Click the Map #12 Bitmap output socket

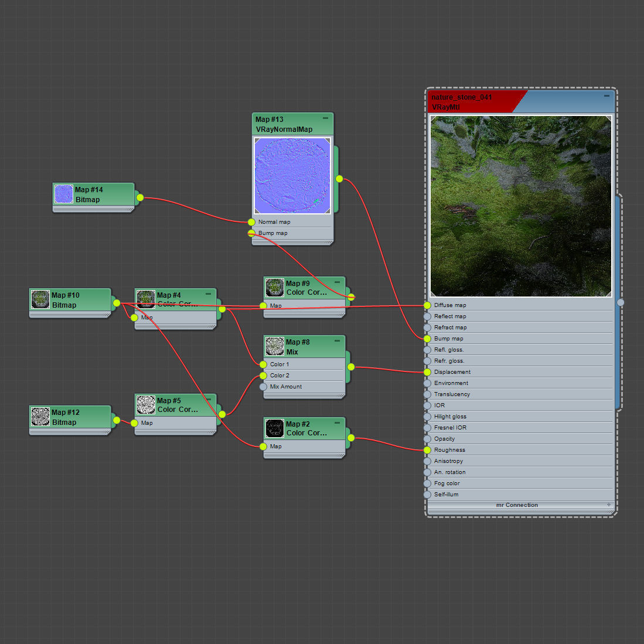(117, 420)
